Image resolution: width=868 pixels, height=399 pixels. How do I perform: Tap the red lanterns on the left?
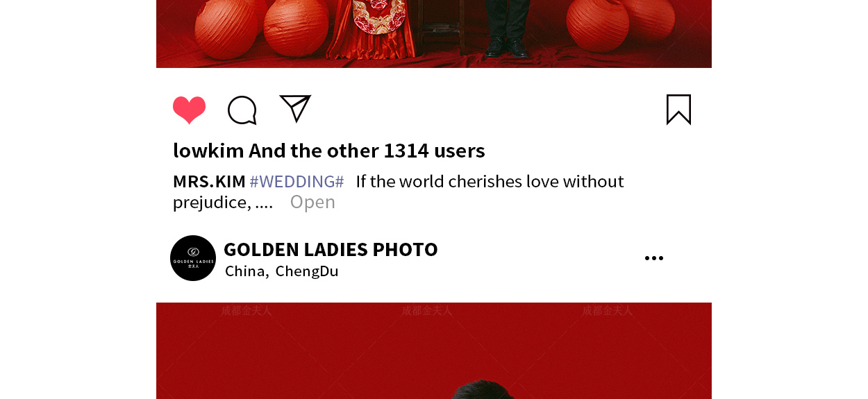[x=259, y=26]
